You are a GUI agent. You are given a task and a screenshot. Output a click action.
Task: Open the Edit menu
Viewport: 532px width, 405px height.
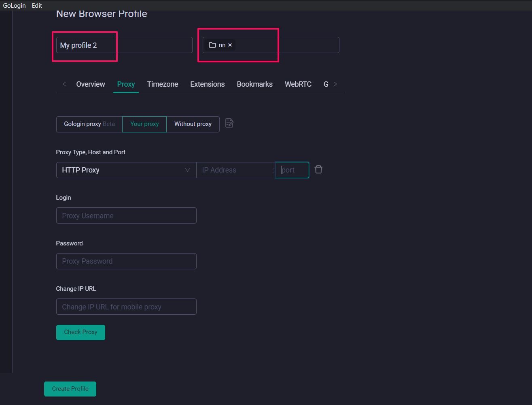coord(37,6)
